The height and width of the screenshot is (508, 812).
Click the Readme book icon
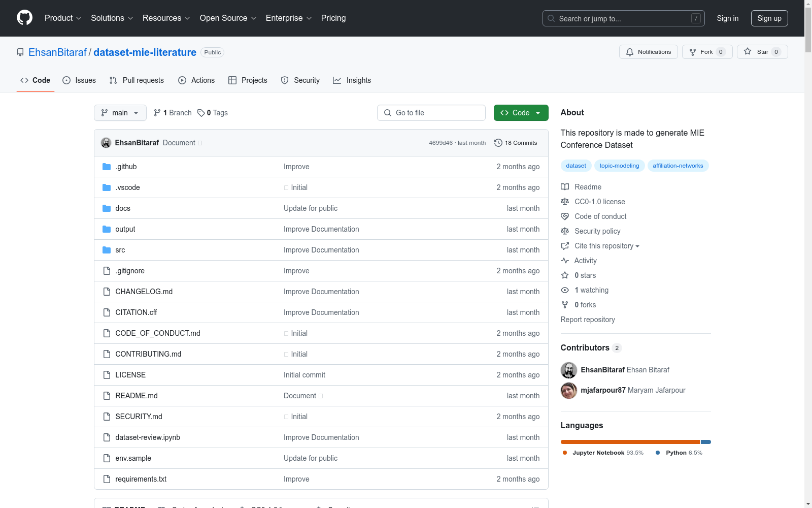(565, 187)
